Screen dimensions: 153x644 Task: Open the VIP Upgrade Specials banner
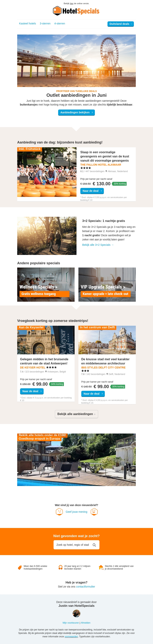(107, 285)
